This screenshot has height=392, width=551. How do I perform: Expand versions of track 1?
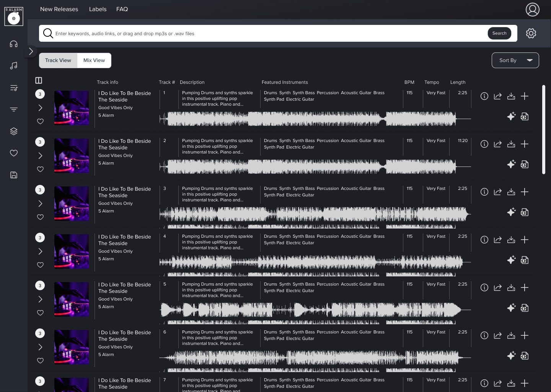coord(40,108)
